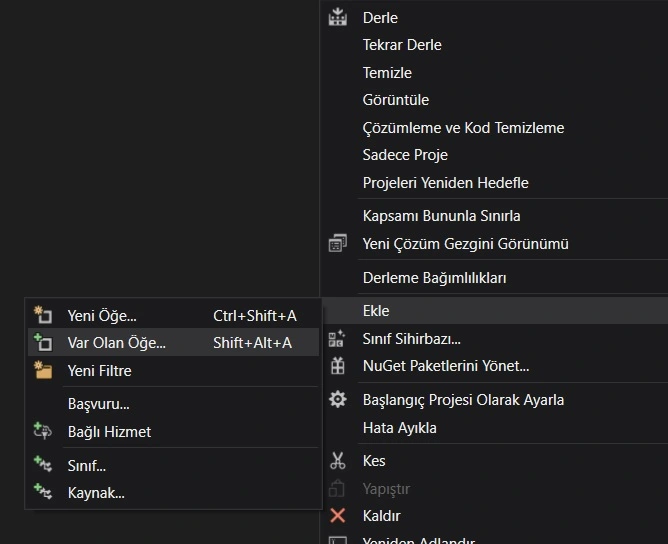
Task: Select Tekrar Derle from context menu
Action: coord(402,45)
